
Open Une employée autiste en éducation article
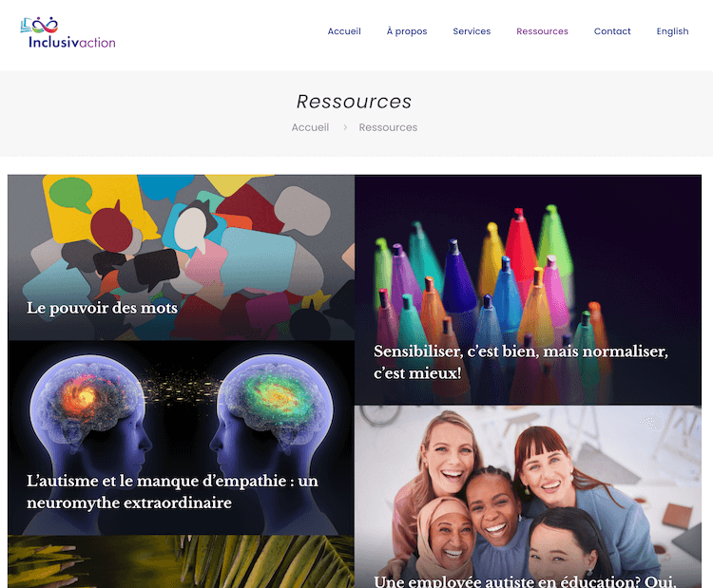pos(525,581)
